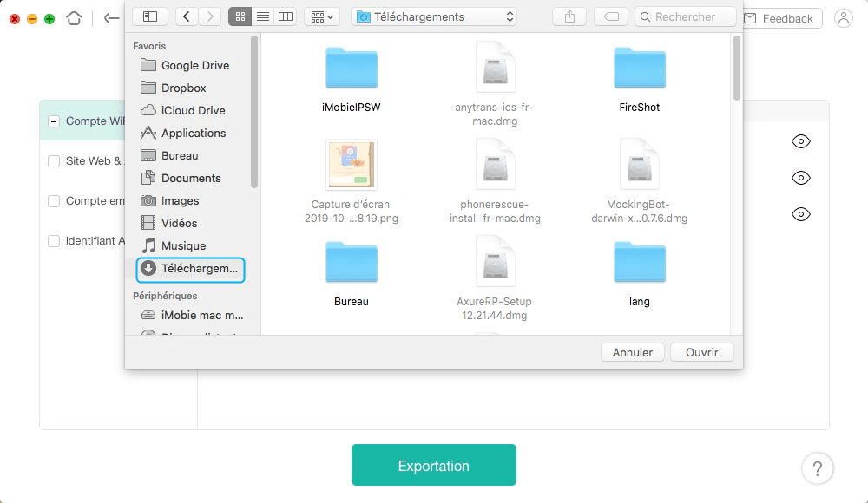Image resolution: width=868 pixels, height=503 pixels.
Task: Select the Bureau folder in file grid
Action: 352,274
